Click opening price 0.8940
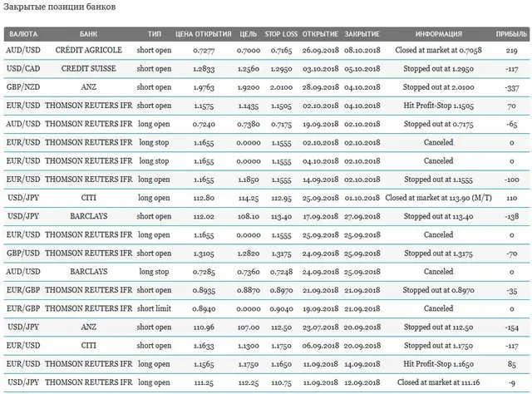The image size is (532, 394). [204, 309]
